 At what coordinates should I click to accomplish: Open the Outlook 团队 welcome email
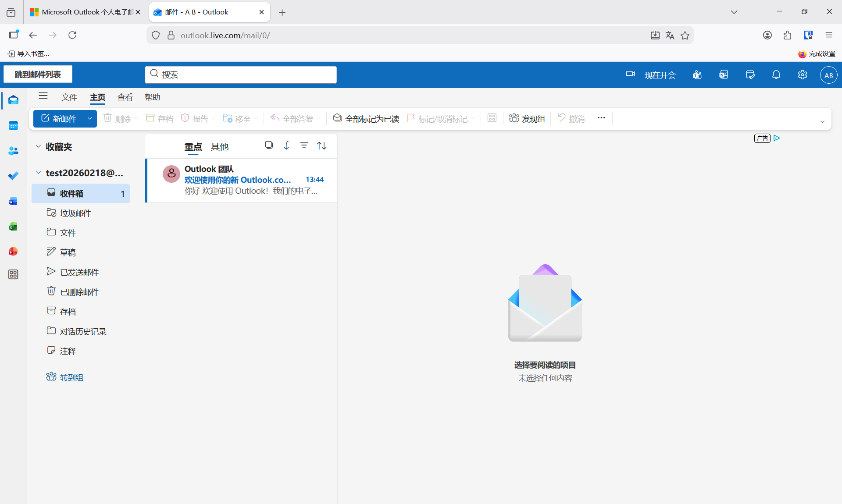click(242, 180)
